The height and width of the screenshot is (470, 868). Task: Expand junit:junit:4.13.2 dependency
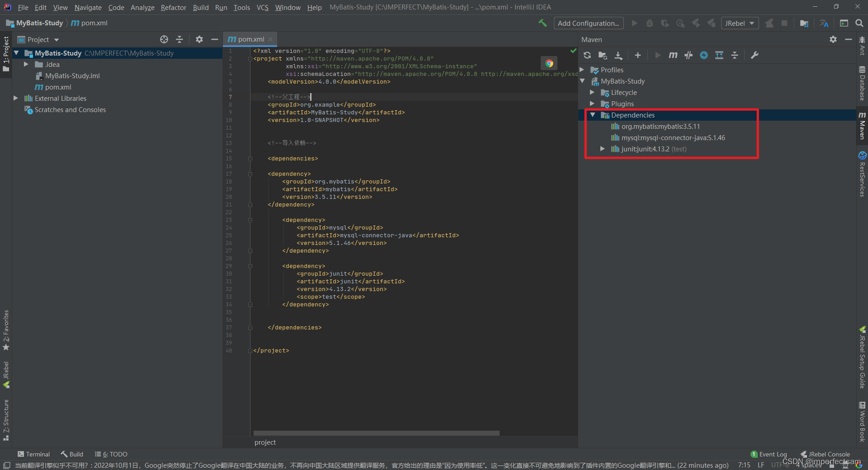click(602, 149)
